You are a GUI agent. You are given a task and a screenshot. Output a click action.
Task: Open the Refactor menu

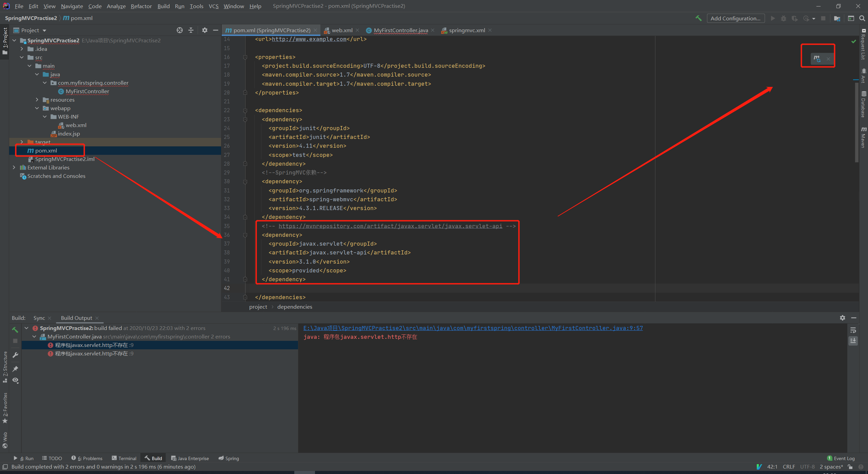click(x=141, y=6)
